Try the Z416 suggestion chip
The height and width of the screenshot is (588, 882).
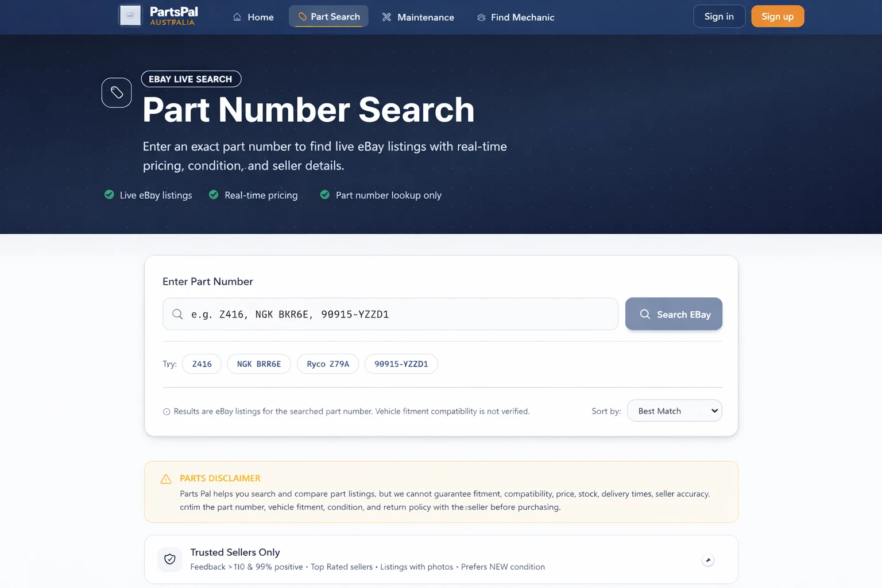(202, 364)
